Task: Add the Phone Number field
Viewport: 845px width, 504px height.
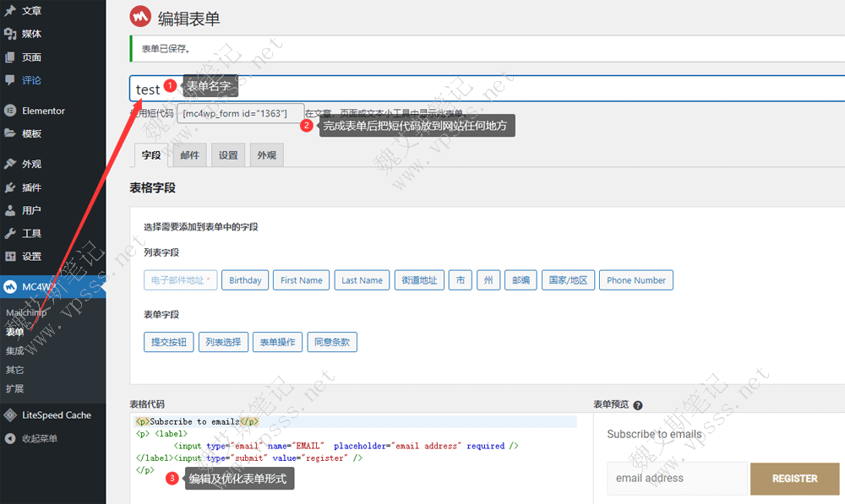Action: [635, 280]
